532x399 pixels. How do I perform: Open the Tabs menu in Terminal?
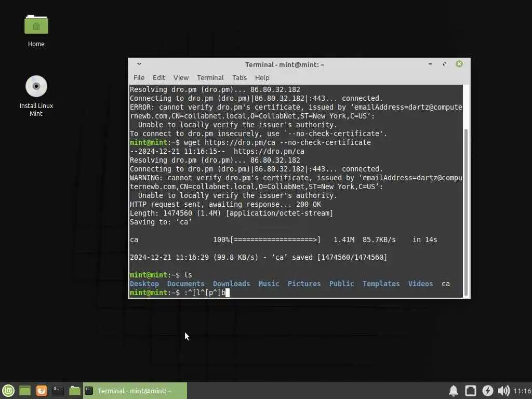239,78
